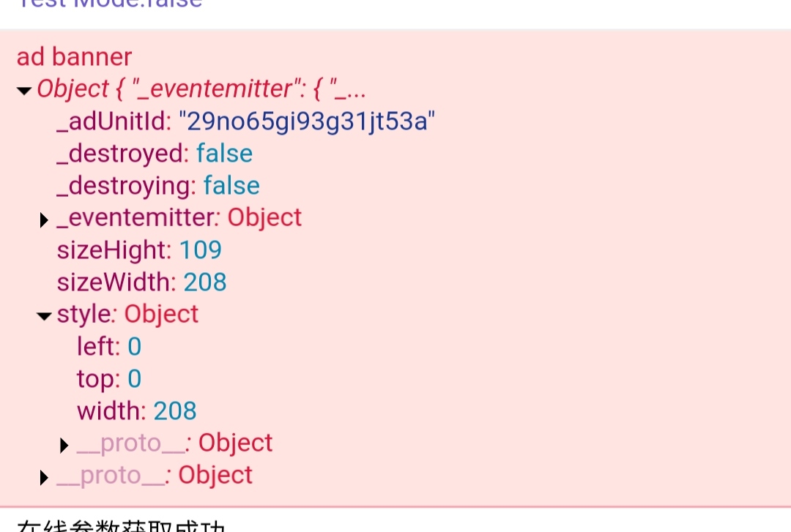Expand the __proto__ arrow under style
791x532 pixels.
(x=64, y=445)
